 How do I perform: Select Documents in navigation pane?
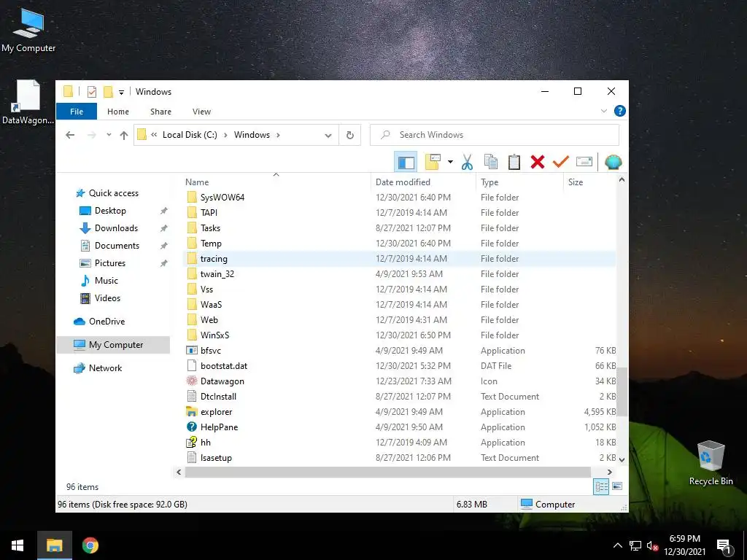pyautogui.click(x=117, y=246)
